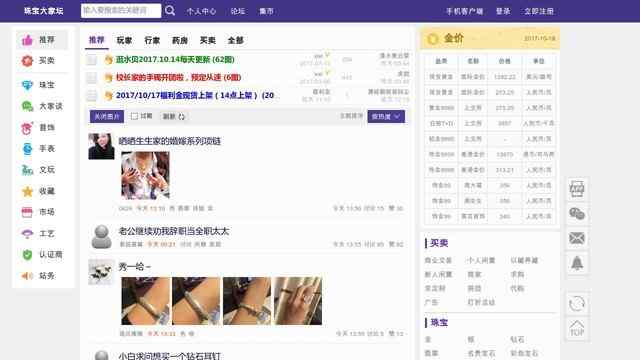Open third bracelet photo in 秀一哈 post
640x360 pixels.
coord(247,301)
